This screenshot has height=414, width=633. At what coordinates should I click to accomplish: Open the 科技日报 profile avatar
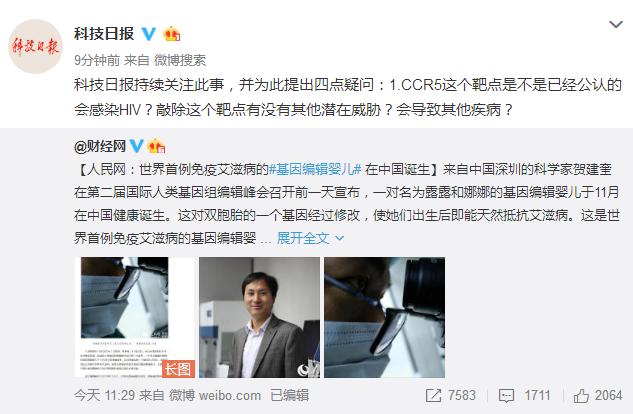tap(36, 46)
